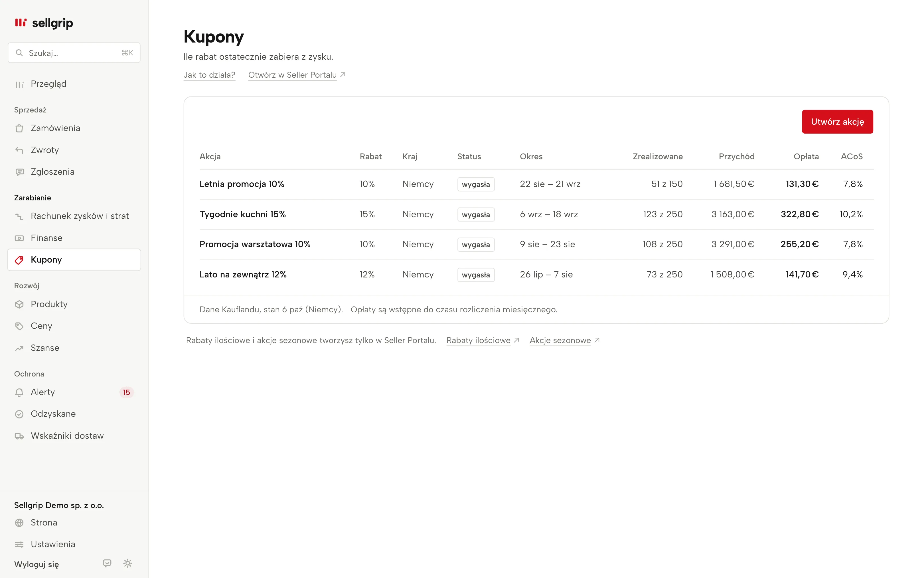Screen dimensions: 924x578
Task: Open the Letnia promocja 10% row
Action: coord(536,184)
